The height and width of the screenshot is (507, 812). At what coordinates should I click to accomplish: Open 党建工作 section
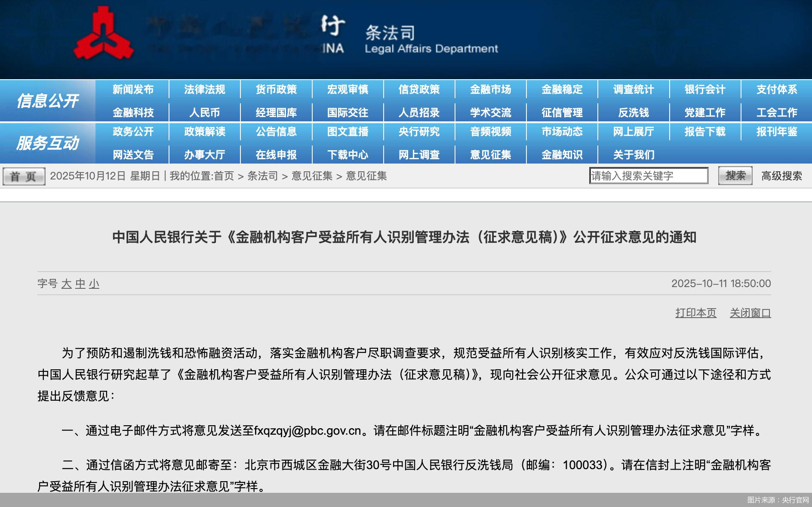pyautogui.click(x=705, y=113)
